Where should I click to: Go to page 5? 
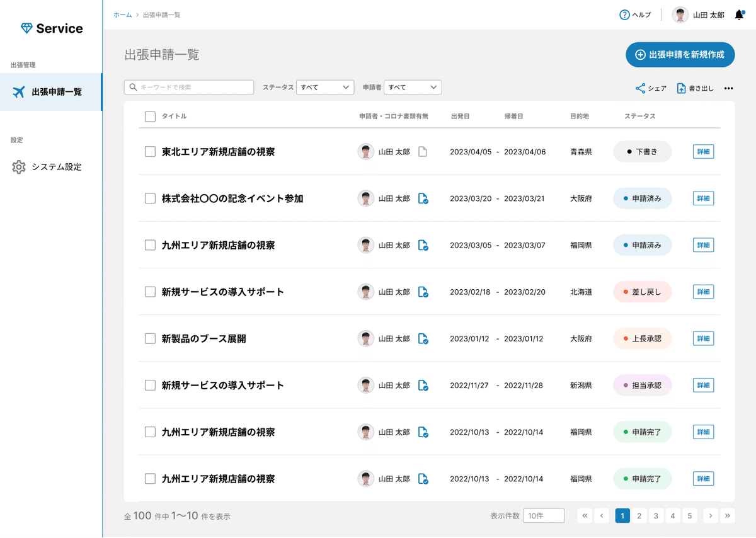[690, 516]
